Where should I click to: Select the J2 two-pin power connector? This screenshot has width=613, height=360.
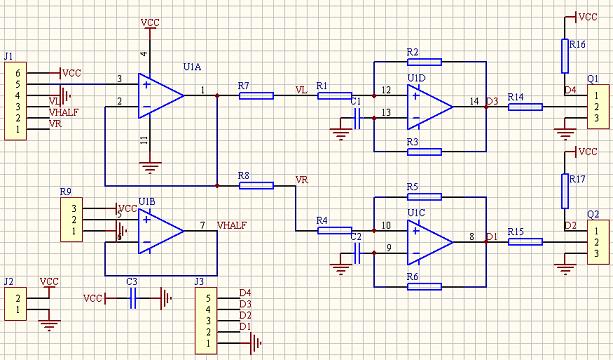click(15, 304)
